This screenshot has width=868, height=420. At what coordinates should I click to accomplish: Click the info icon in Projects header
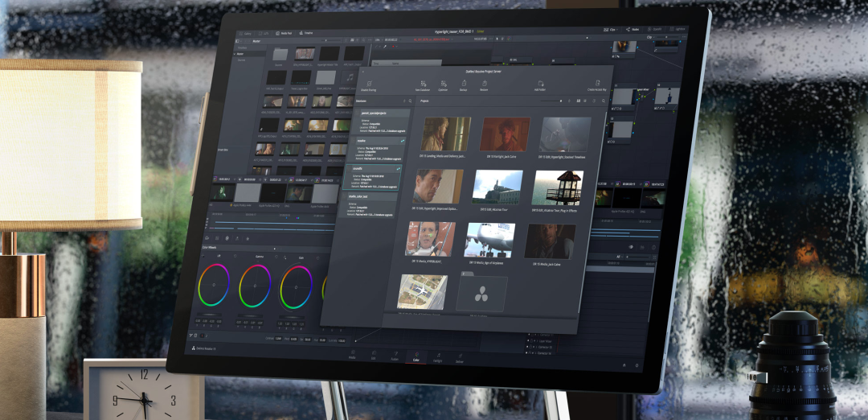pyautogui.click(x=594, y=101)
